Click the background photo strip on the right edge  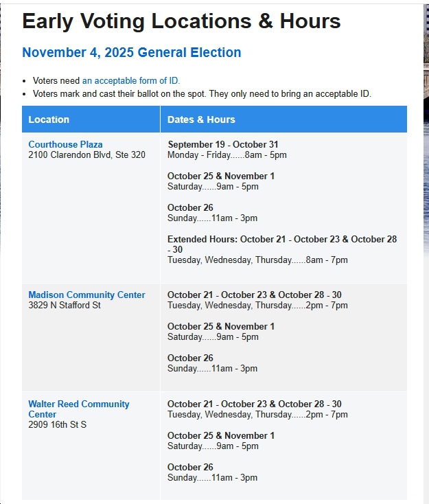click(x=426, y=206)
